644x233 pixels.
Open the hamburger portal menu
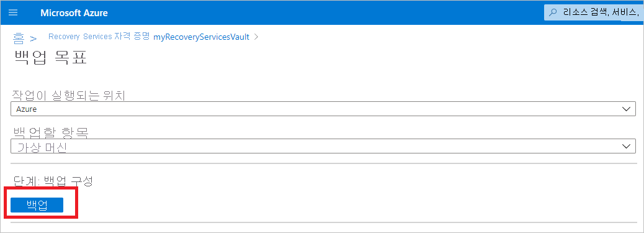tap(13, 12)
